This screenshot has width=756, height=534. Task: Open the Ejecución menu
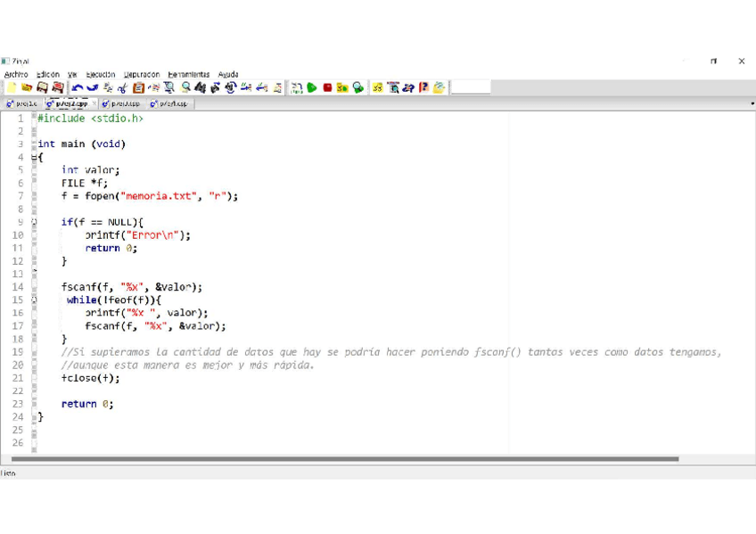click(100, 75)
